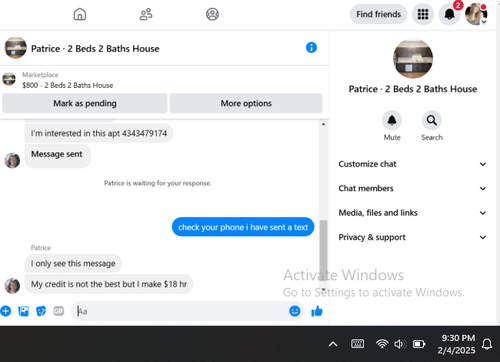500x362 pixels.
Task: Expand Media, files and links section
Action: click(x=413, y=213)
